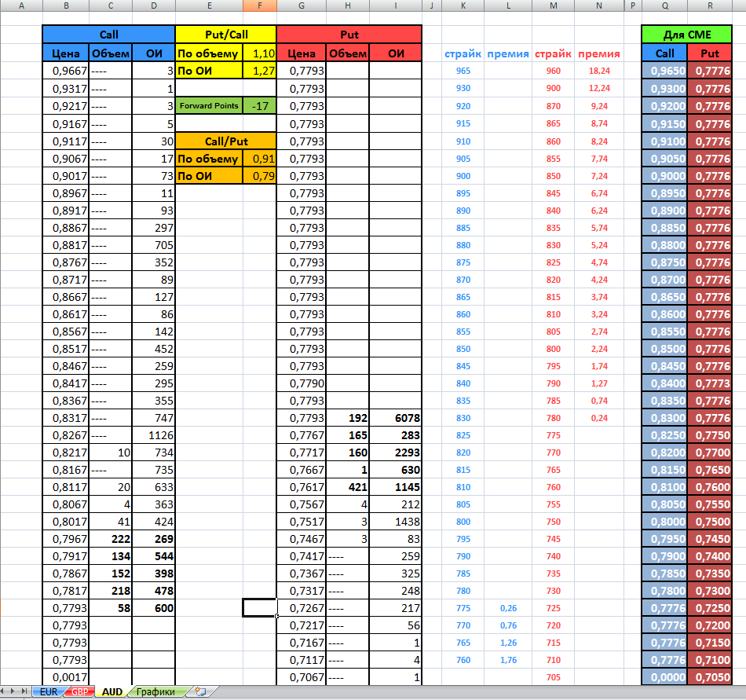
Task: Select Call/Put По ОИ value 0,79
Action: coord(260,176)
